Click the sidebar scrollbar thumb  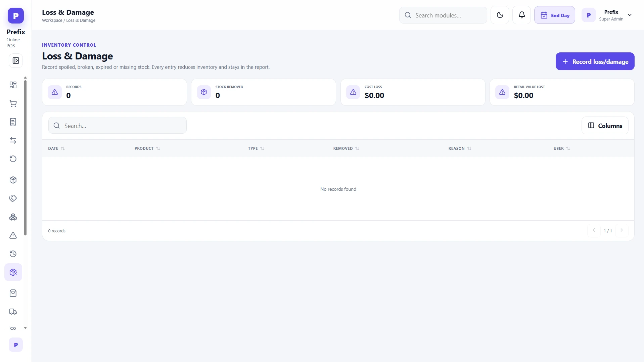[25, 157]
